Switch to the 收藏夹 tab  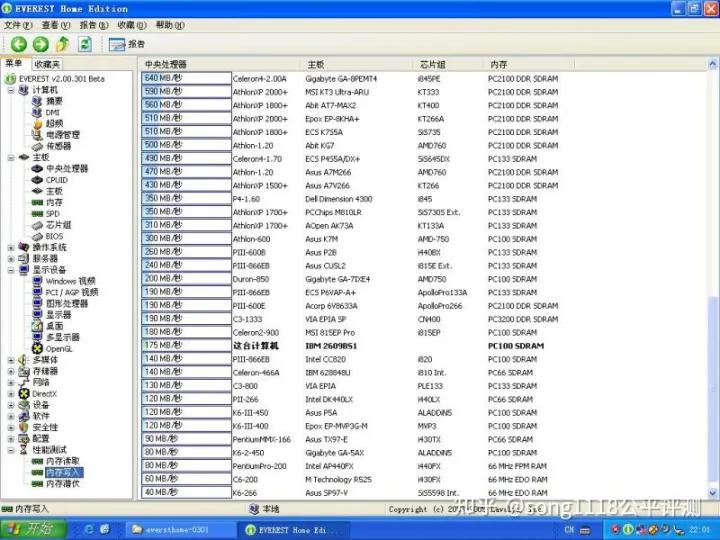pos(47,64)
